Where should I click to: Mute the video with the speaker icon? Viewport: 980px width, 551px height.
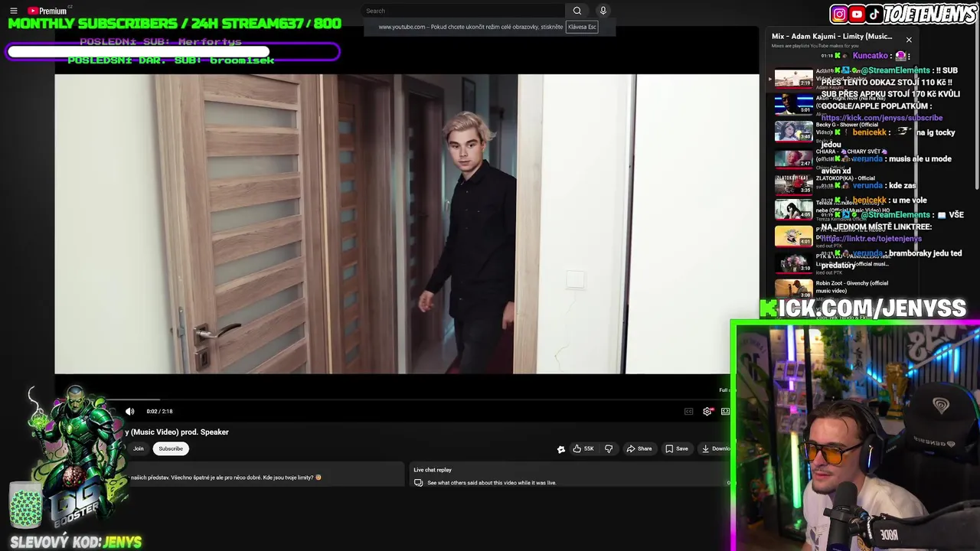point(129,412)
